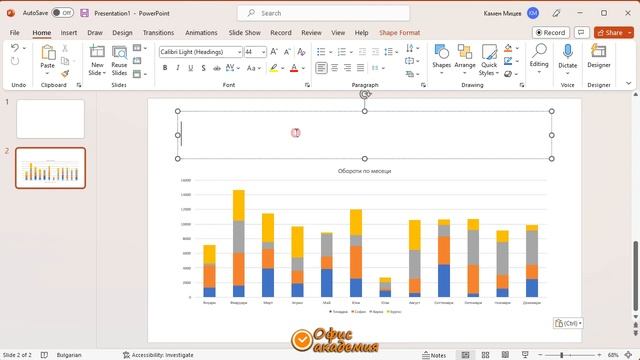Expand Share button dropdown arrow
This screenshot has height=360, width=640.
point(630,33)
